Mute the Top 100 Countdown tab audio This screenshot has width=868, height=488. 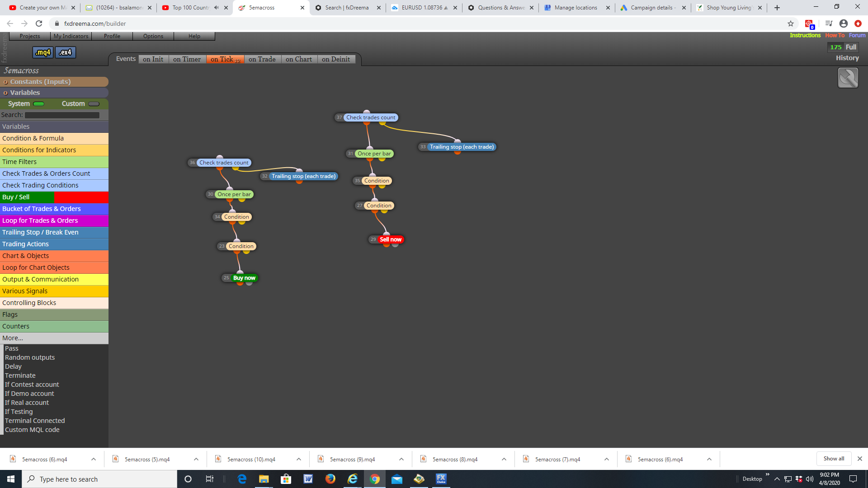216,8
